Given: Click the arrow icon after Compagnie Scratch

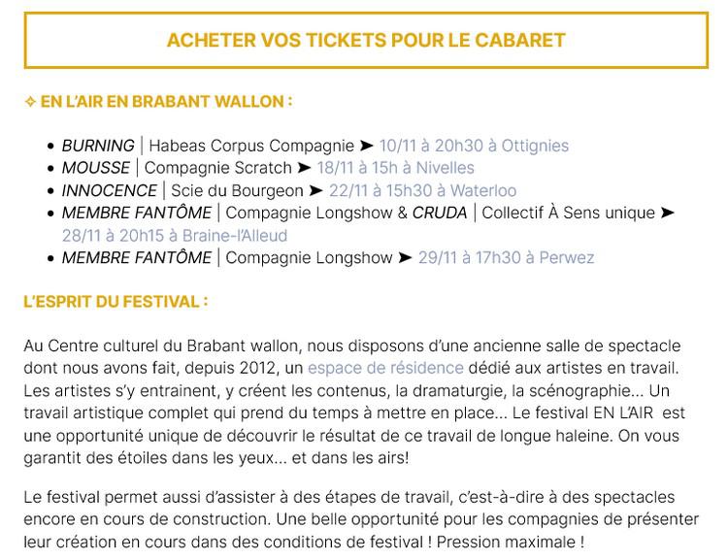Looking at the screenshot, I should click(x=304, y=169).
